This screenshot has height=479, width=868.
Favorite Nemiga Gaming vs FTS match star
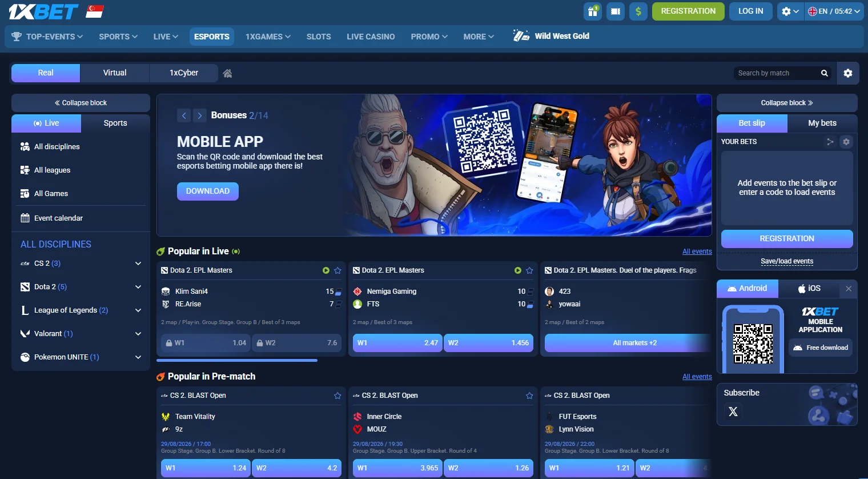tap(529, 270)
